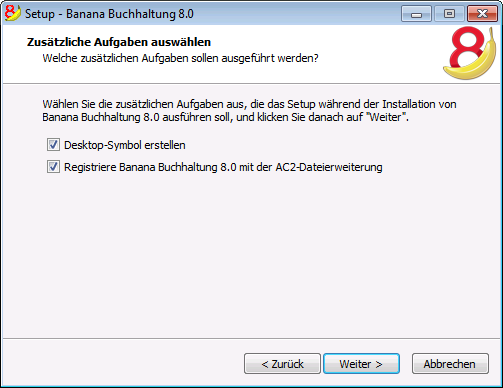Toggle the AC2-Dateierweiterung registration checkbox
The width and height of the screenshot is (503, 388).
click(x=53, y=167)
